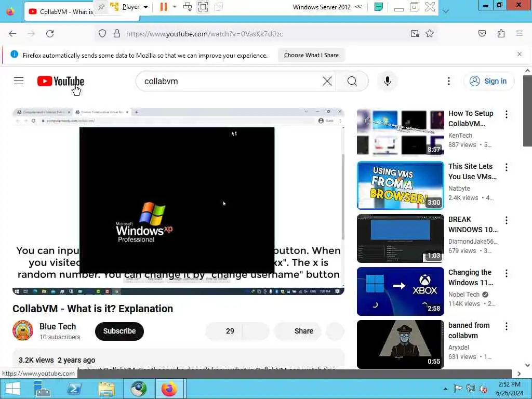Pin the VMware toolbar
This screenshot has height=399, width=532.
(x=101, y=7)
